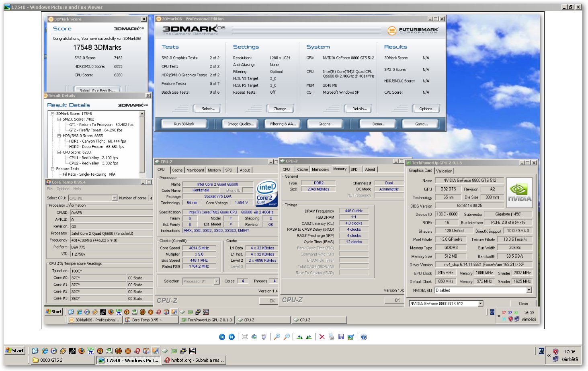
Task: Click the Result Details scrollbar up arrow
Action: pos(142,114)
